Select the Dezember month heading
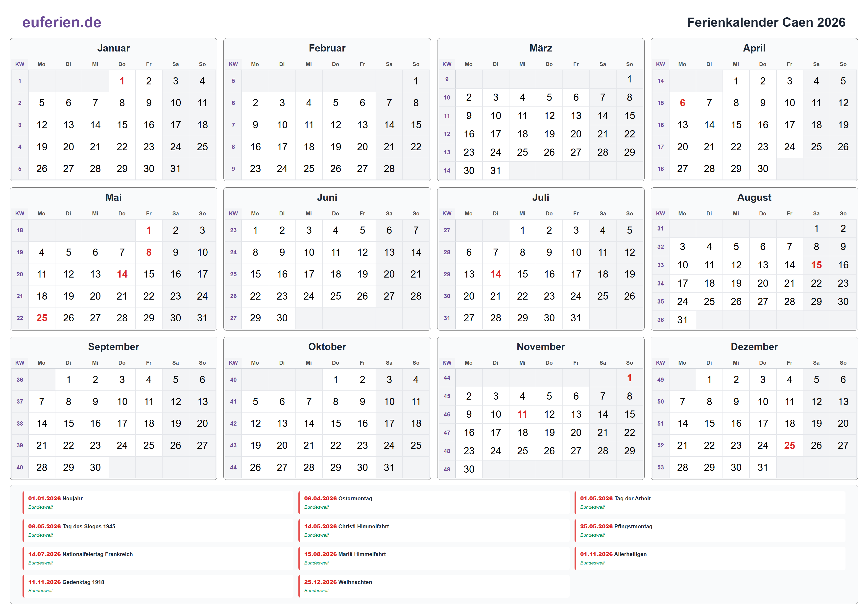This screenshot has height=614, width=868. (754, 347)
